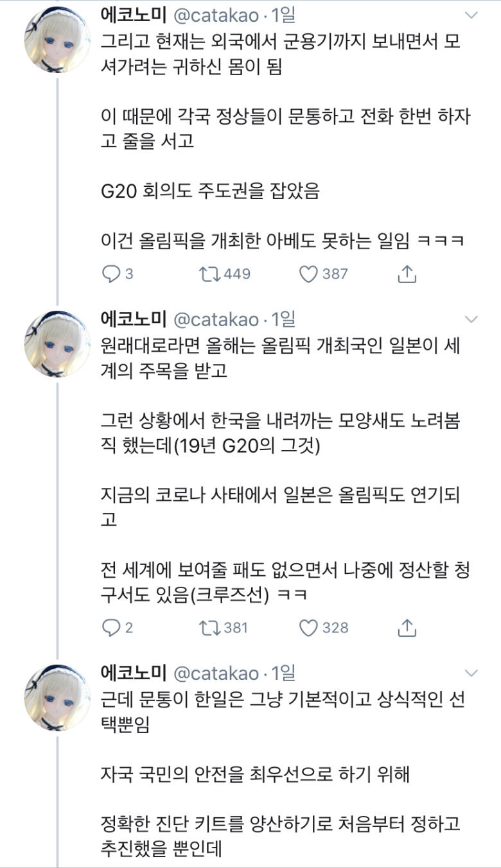This screenshot has width=501, height=868.
Task: Open the first tweet's chevron menu
Action: click(471, 15)
